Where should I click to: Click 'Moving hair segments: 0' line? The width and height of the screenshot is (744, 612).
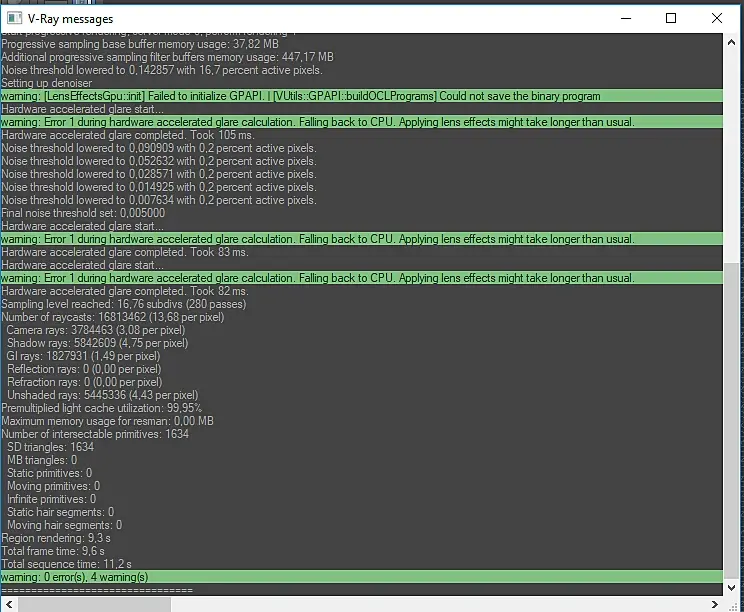(x=64, y=525)
